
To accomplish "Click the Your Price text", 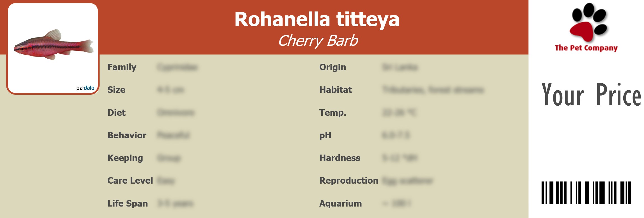I will click(591, 95).
